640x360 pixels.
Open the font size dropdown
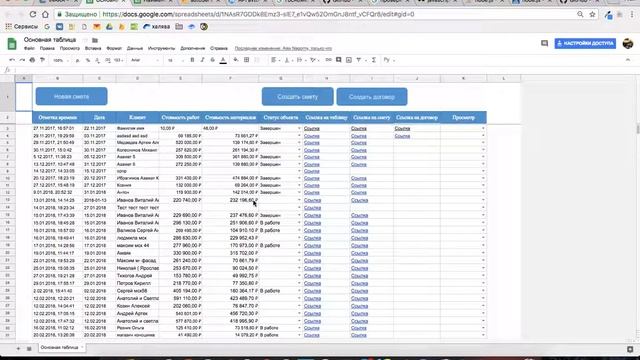tap(176, 60)
